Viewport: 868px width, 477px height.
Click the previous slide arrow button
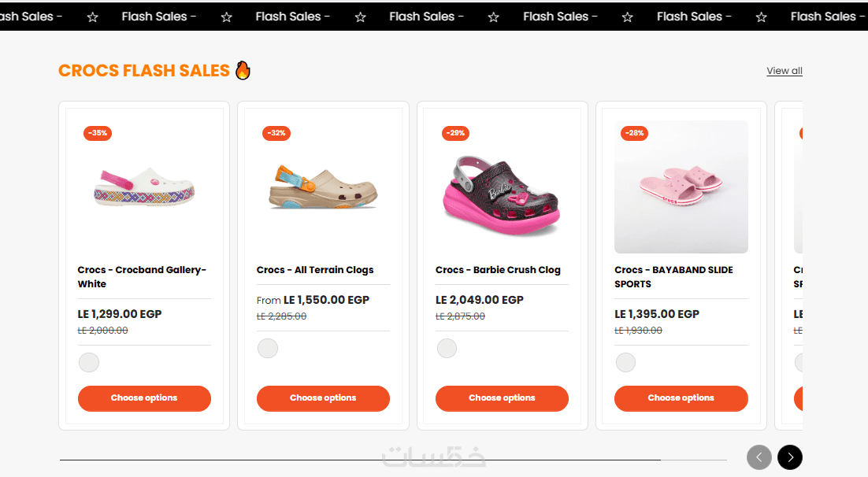759,457
